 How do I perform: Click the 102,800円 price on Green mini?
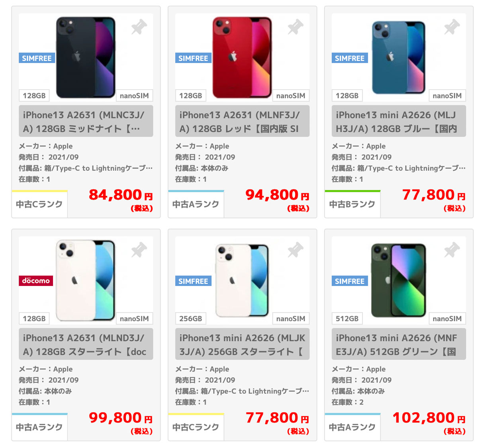click(429, 418)
